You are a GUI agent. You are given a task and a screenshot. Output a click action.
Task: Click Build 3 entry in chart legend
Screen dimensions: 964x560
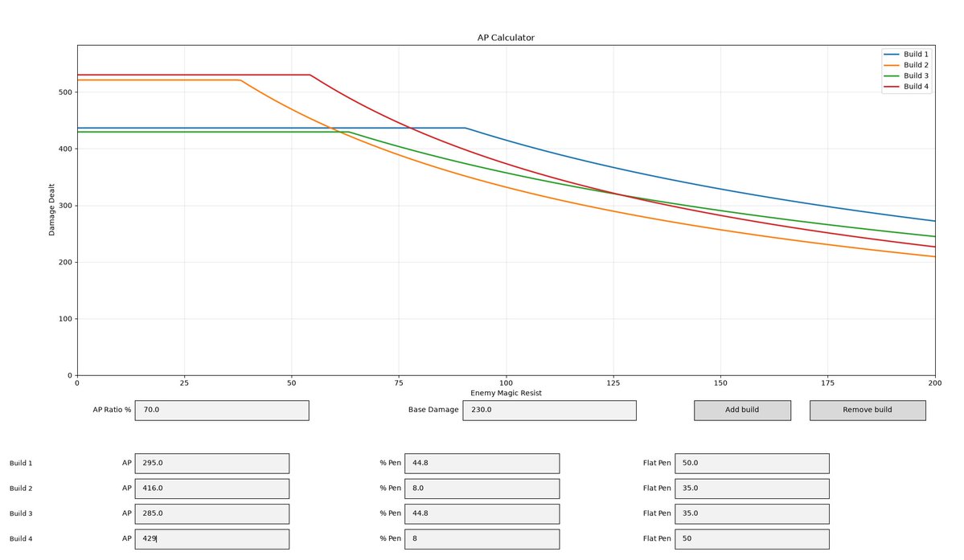[x=906, y=76]
